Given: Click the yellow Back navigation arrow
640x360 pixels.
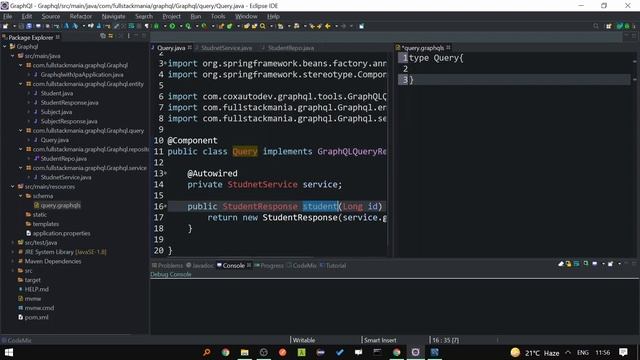Looking at the screenshot, I should point(328,26).
